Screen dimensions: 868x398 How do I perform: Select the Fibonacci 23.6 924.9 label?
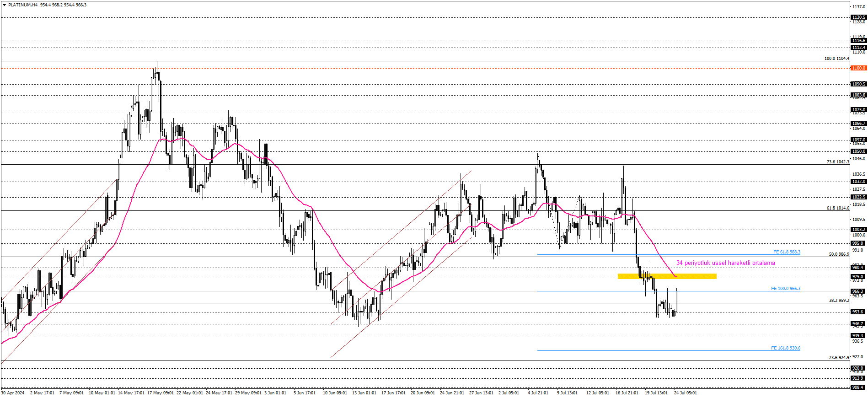coord(839,358)
